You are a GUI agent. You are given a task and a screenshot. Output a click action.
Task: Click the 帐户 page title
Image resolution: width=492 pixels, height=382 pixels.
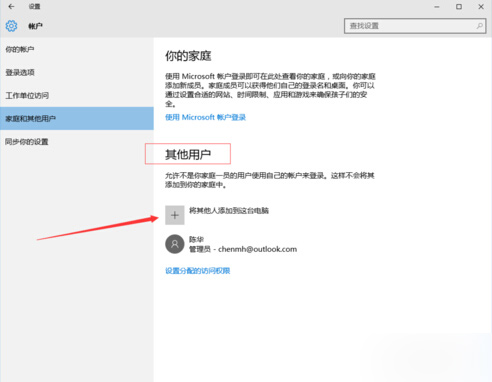(x=35, y=26)
